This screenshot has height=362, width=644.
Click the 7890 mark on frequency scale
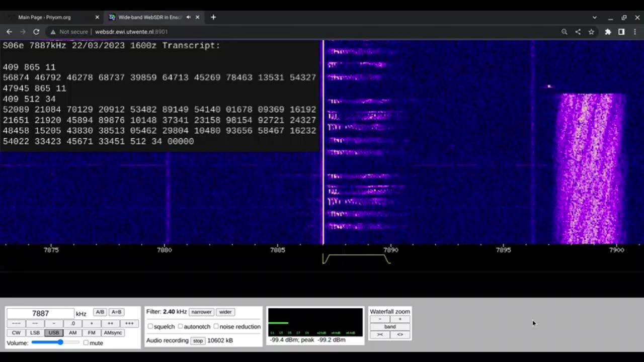point(390,250)
